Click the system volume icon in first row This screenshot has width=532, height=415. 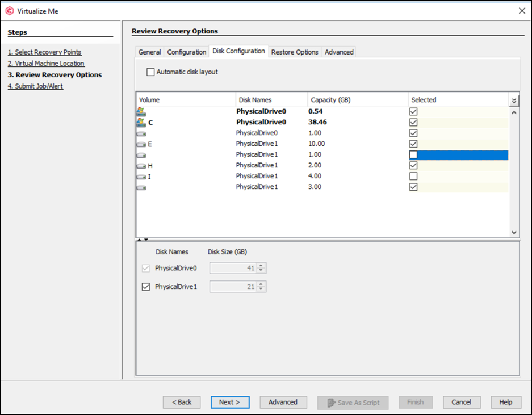(140, 111)
